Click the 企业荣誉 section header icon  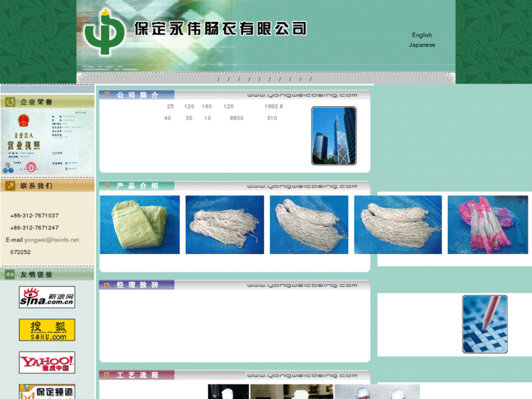[10, 102]
